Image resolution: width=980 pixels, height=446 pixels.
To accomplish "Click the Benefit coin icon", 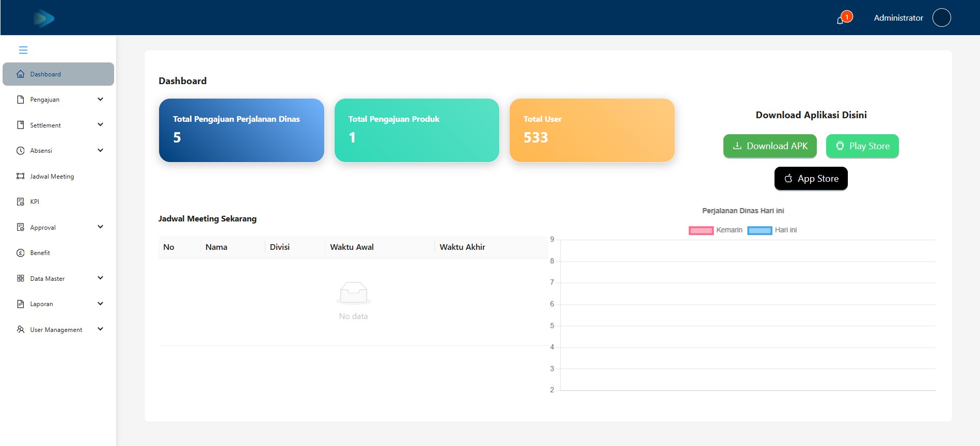I will click(x=21, y=253).
